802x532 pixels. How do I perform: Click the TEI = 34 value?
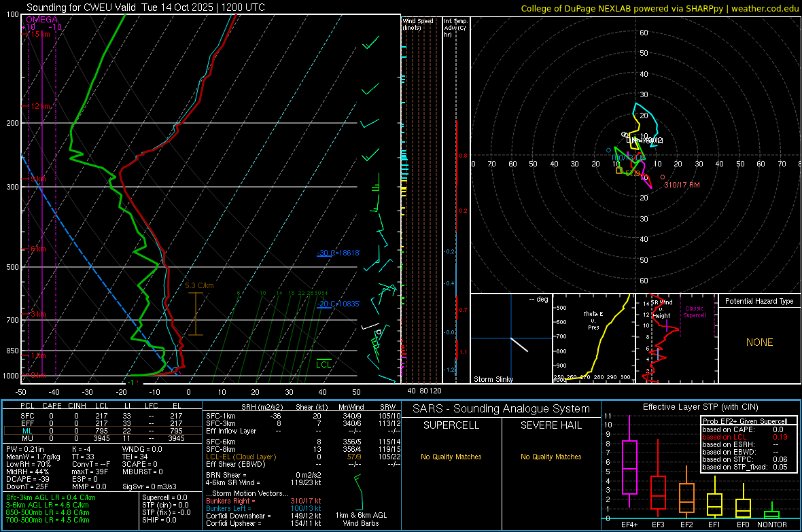(x=135, y=457)
